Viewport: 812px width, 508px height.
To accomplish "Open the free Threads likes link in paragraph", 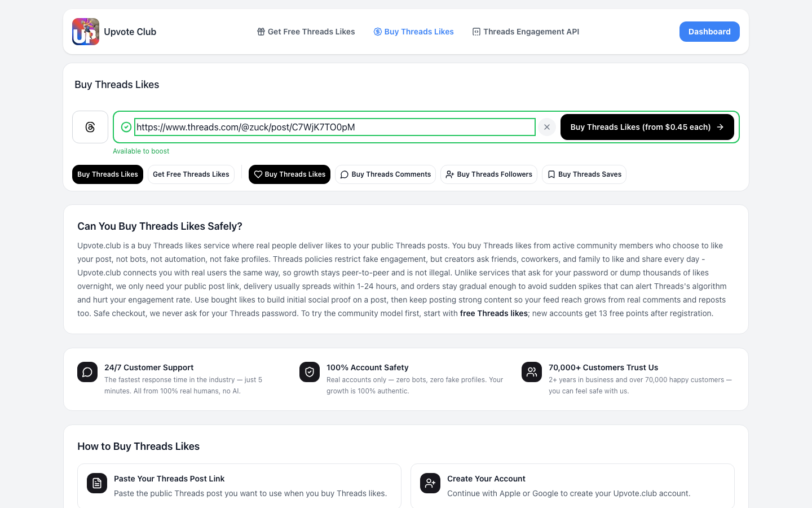I will pyautogui.click(x=494, y=313).
